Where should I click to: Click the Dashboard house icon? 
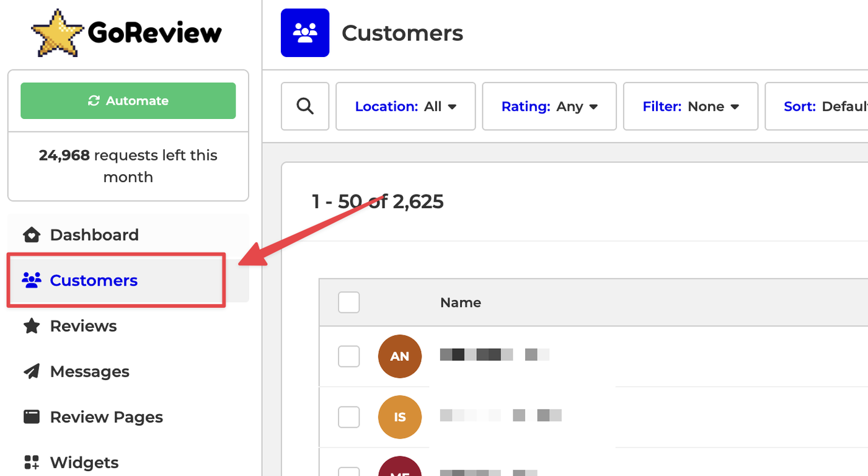tap(32, 235)
